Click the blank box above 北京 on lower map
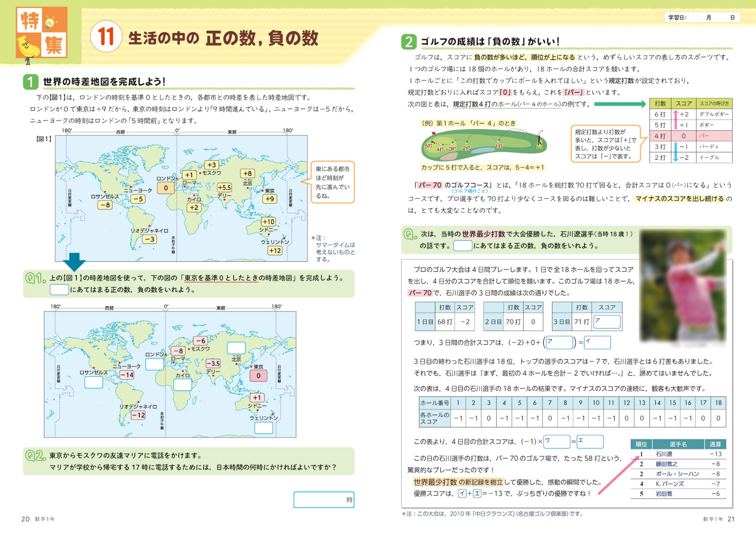 236,348
